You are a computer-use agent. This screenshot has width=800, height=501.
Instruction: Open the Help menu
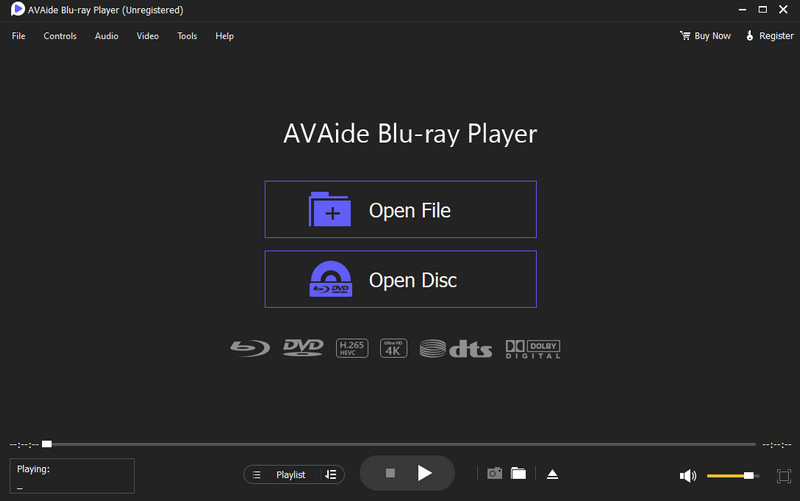click(224, 36)
